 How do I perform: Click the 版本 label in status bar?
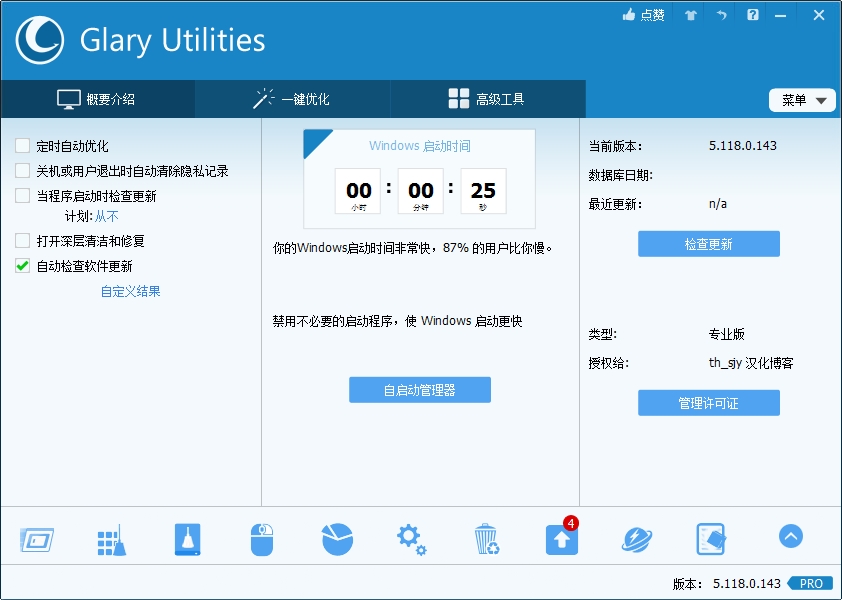click(687, 584)
